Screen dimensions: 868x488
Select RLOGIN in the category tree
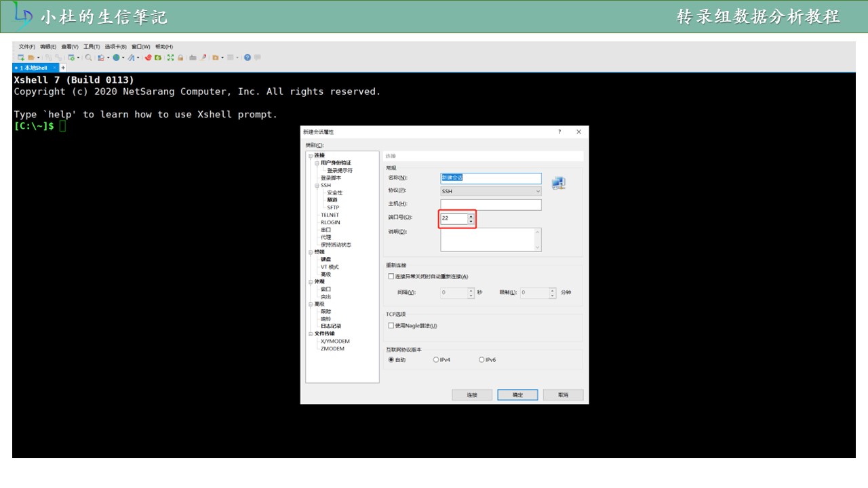click(x=330, y=222)
